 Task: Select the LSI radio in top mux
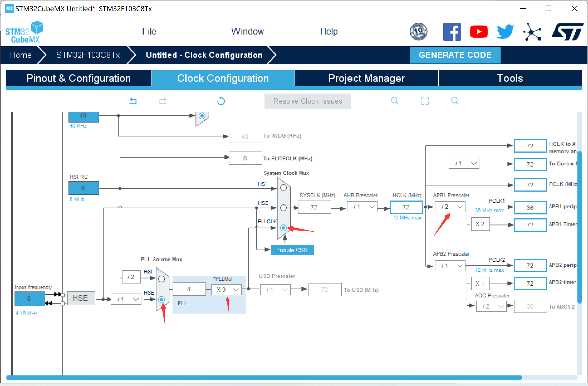(x=202, y=115)
